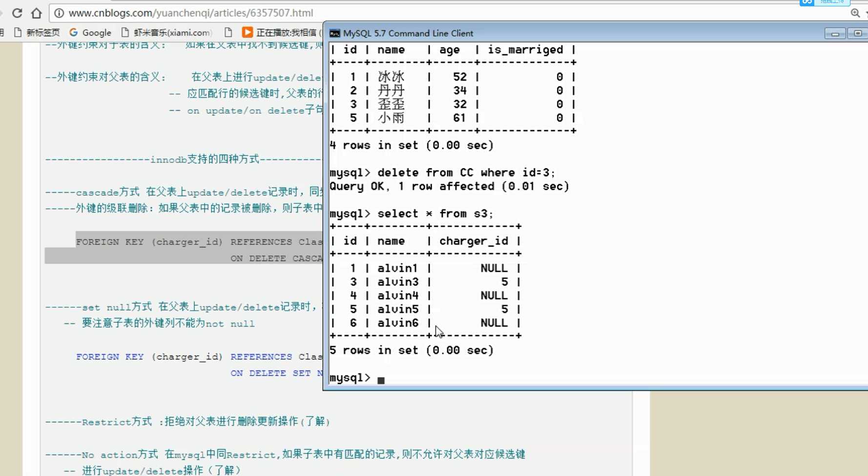Click the alvin5 cell
Image resolution: width=868 pixels, height=476 pixels.
[398, 309]
